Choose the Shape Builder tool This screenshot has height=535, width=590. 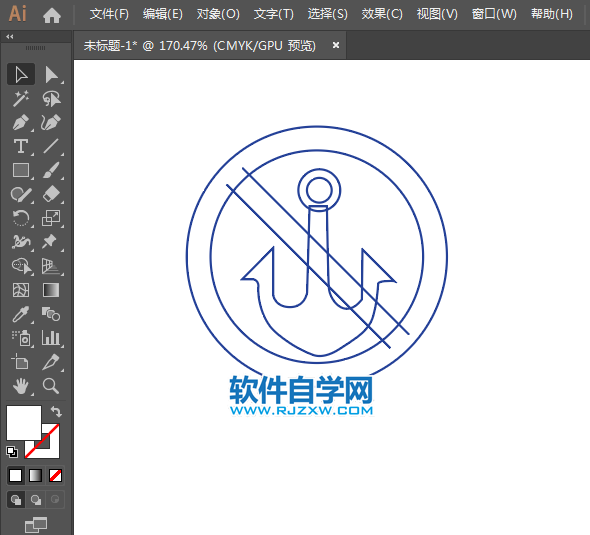coord(21,266)
